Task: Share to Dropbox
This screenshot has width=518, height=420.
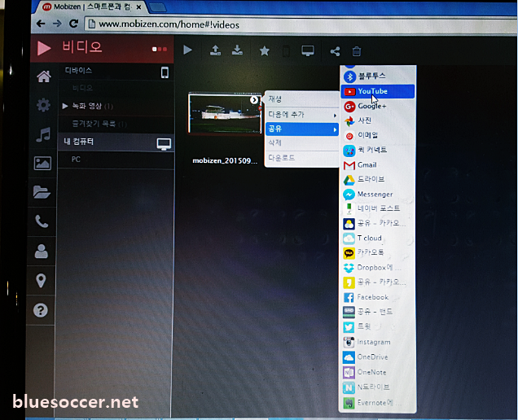Action: pos(378,268)
